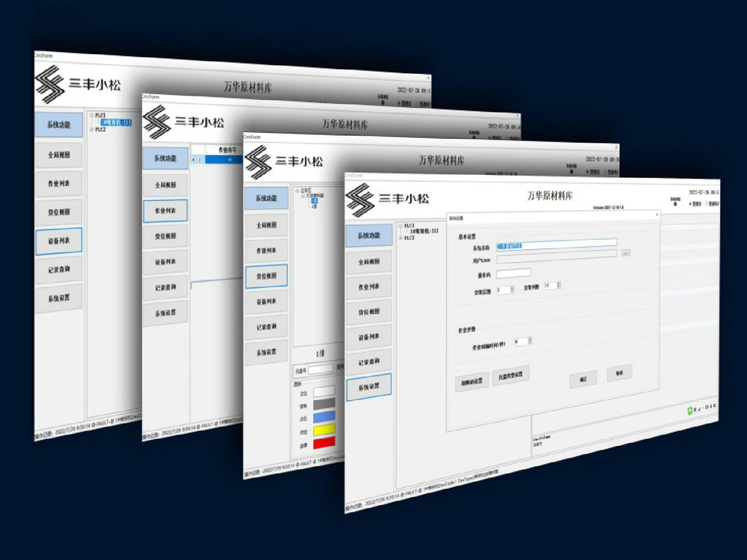Screen dimensions: 747x560
Task: Select 设备列表 in the rearmost window's sidebar
Action: (59, 241)
